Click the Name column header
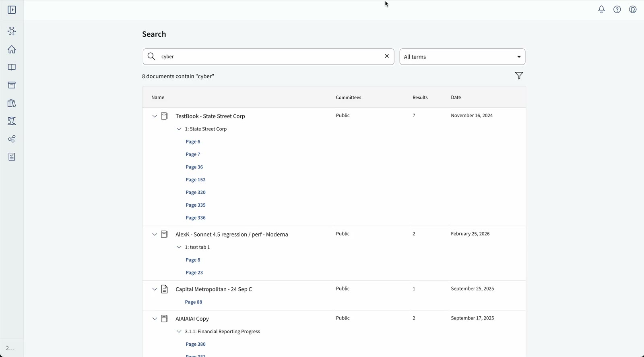The height and width of the screenshot is (357, 644). (158, 98)
